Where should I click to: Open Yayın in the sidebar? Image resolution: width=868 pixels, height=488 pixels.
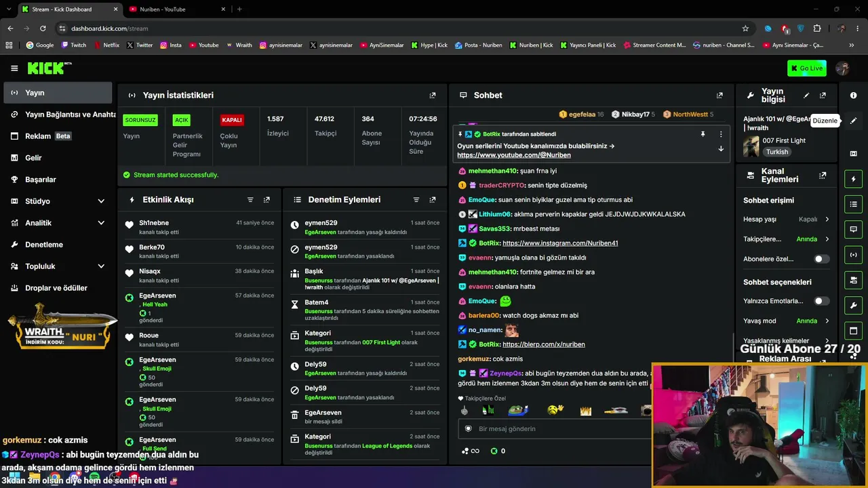(57, 93)
